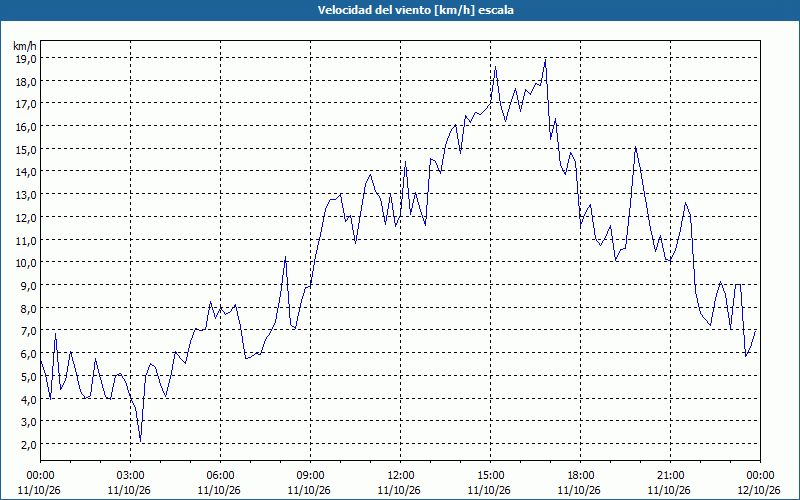Click the 09:00 time axis label
Image resolution: width=800 pixels, height=500 pixels.
(x=311, y=476)
